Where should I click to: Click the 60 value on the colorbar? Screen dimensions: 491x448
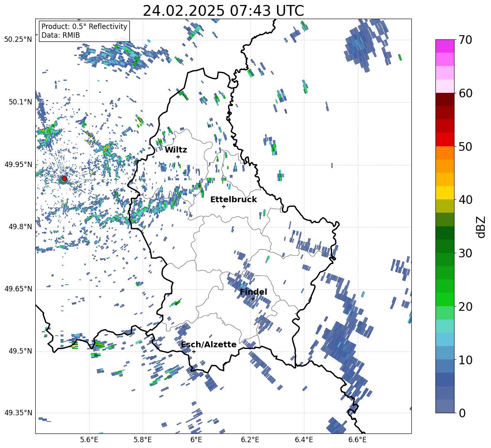[465, 93]
